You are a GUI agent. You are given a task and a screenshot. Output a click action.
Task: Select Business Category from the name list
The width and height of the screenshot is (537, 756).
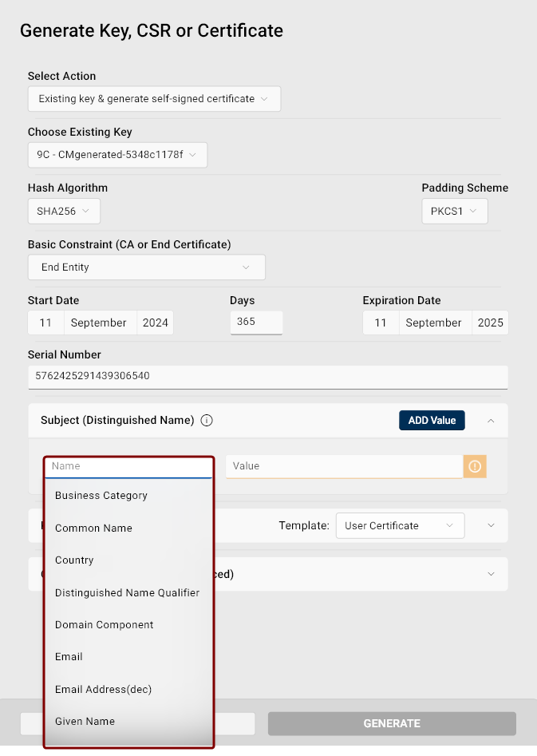click(128, 496)
